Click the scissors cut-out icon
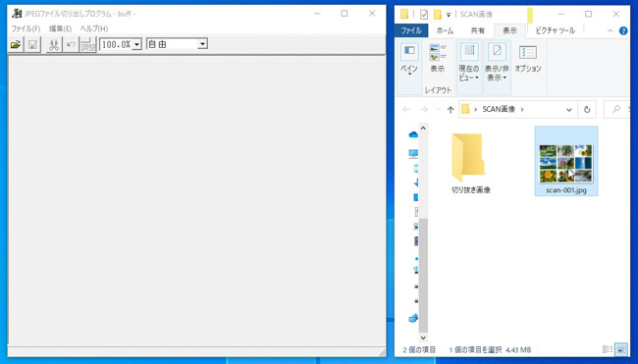 (54, 44)
